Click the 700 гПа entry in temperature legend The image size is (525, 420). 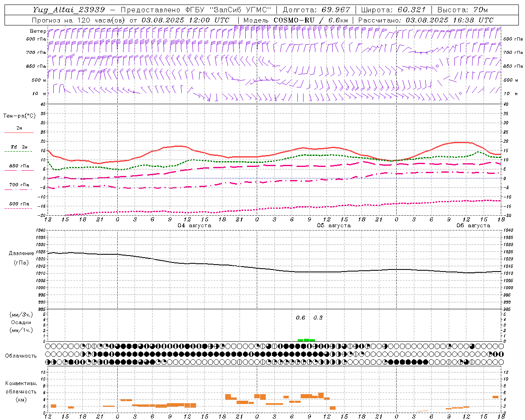click(19, 185)
